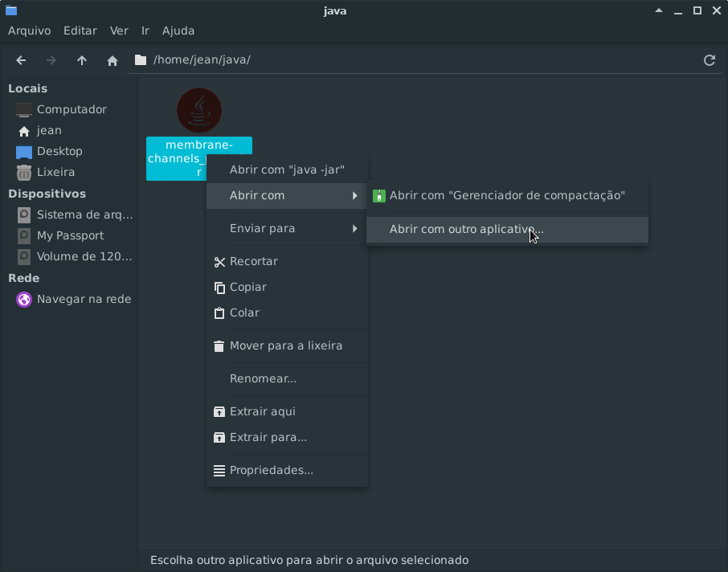The image size is (728, 572).
Task: Click Recortar in the context menu
Action: pos(253,261)
